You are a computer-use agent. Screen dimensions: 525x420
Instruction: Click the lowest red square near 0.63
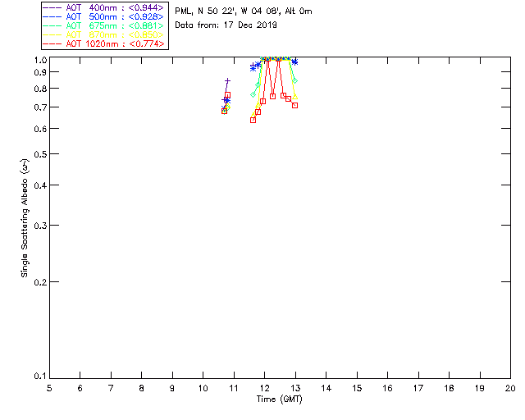coord(253,120)
